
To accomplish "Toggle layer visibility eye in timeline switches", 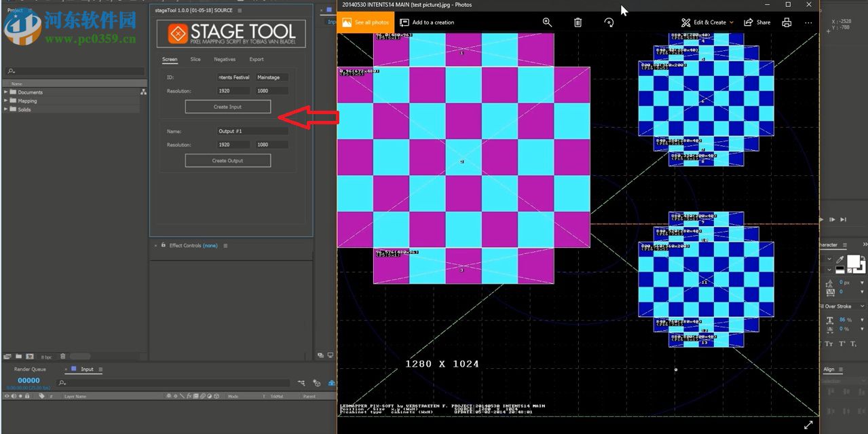I will pyautogui.click(x=7, y=396).
